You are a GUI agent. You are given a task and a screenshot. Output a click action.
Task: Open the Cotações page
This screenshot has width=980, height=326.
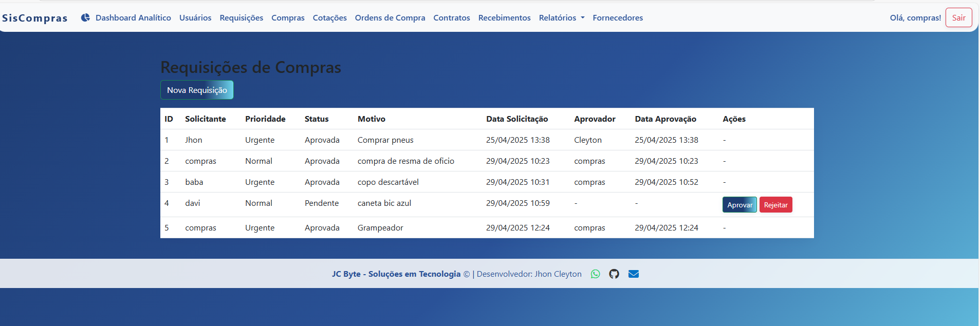tap(329, 18)
